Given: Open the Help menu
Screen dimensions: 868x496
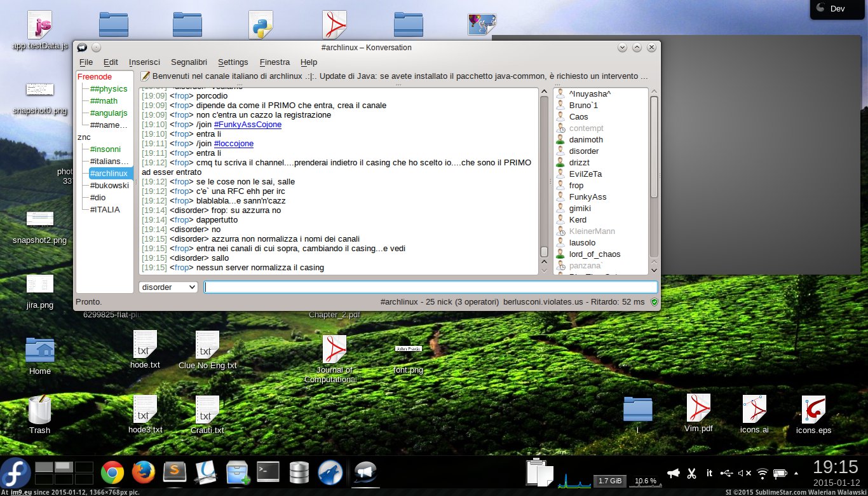Looking at the screenshot, I should click(309, 62).
